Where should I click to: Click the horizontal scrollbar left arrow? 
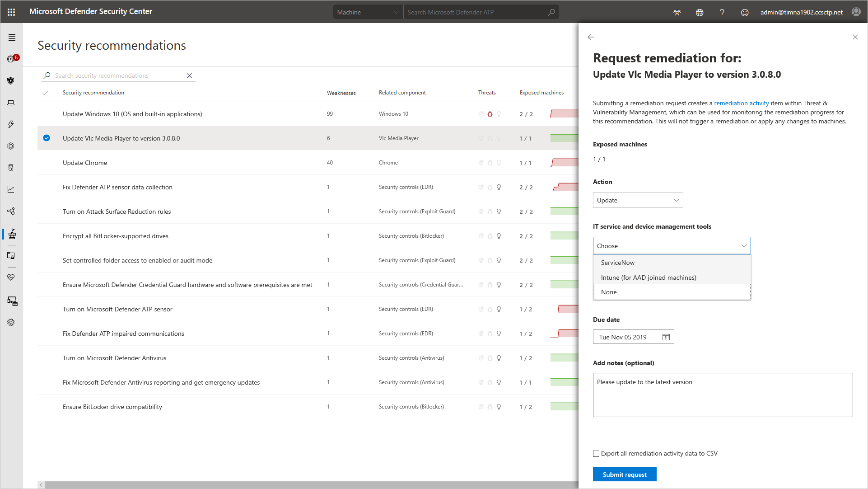pos(41,485)
